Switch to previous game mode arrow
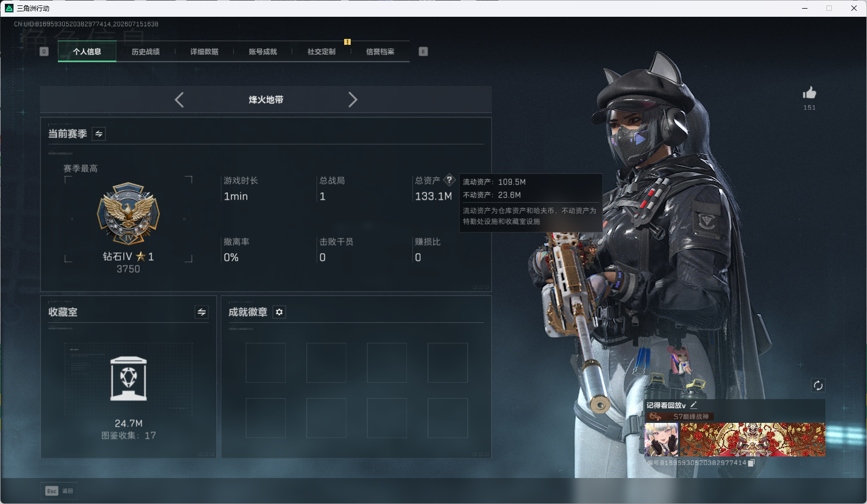Viewport: 867px width, 504px height. pos(180,100)
